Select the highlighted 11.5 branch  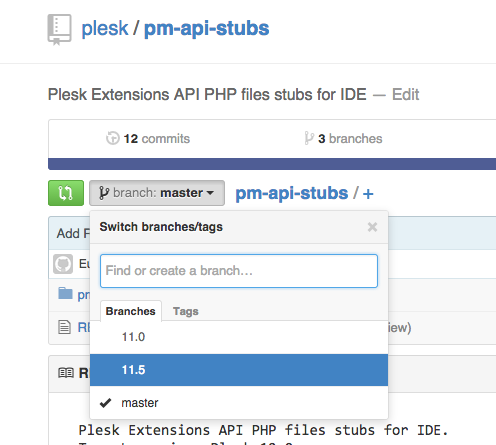(x=239, y=370)
